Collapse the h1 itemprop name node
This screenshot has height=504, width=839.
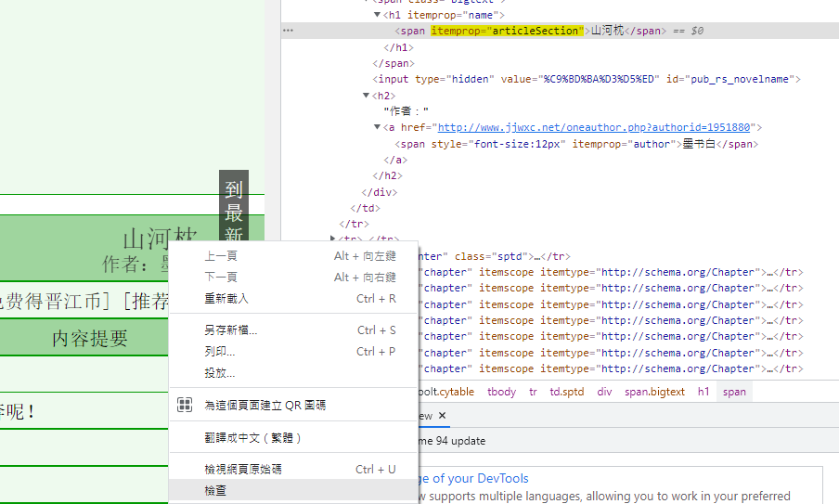click(377, 15)
